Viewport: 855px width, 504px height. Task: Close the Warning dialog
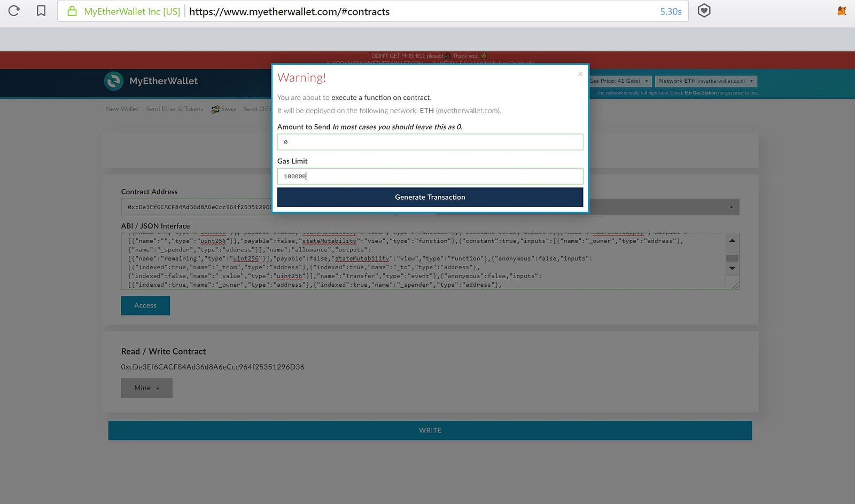(x=580, y=74)
